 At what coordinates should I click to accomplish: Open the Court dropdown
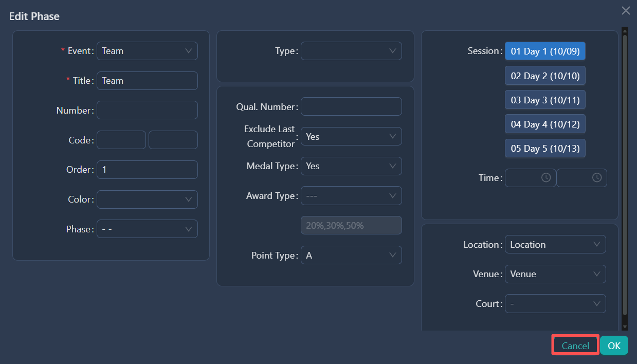(x=555, y=304)
